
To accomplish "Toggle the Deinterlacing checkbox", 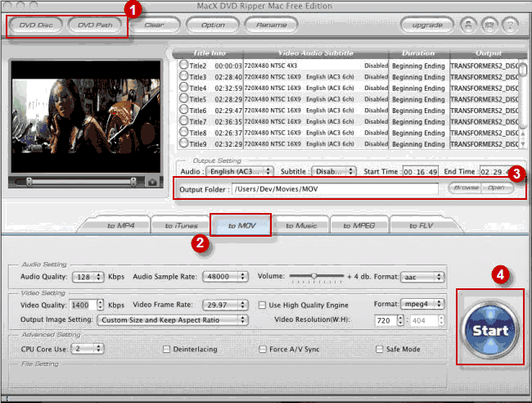I will point(166,349).
